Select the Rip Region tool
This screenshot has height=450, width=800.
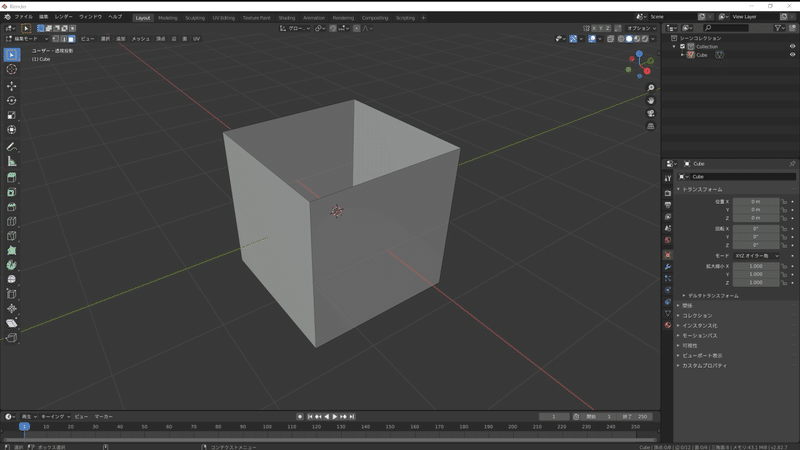(12, 337)
